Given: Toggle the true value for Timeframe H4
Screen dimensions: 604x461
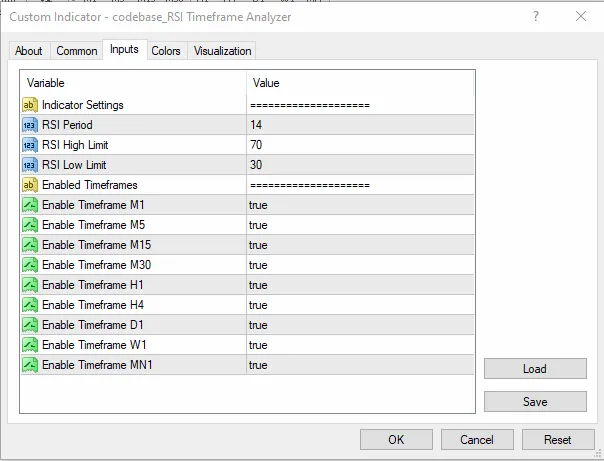Looking at the screenshot, I should point(258,305).
